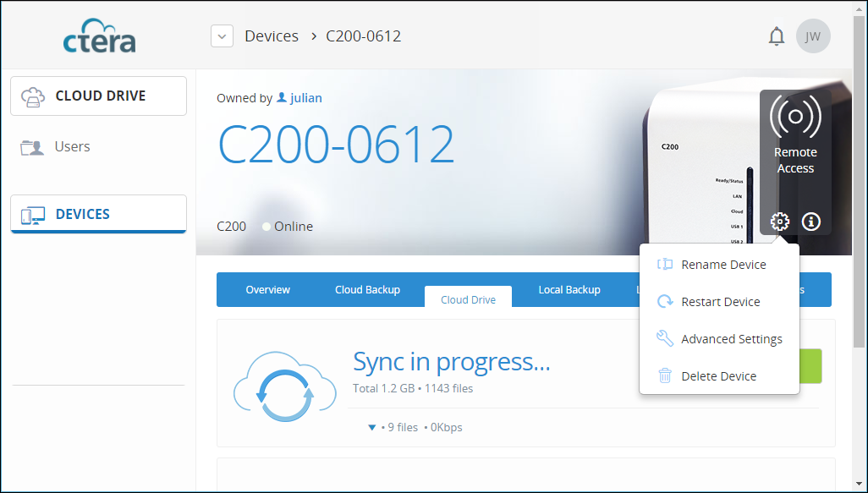This screenshot has height=493, width=868.
Task: Click the cloud sync status icon
Action: [x=284, y=387]
